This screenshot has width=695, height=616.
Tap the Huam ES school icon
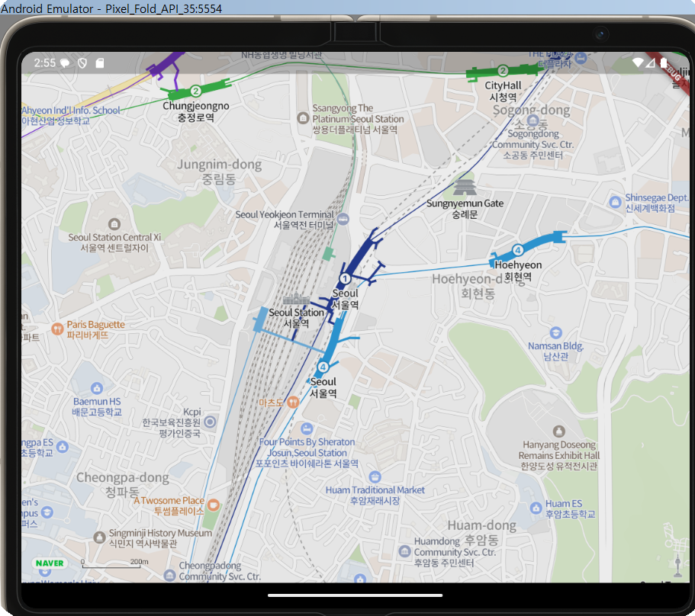[536, 508]
